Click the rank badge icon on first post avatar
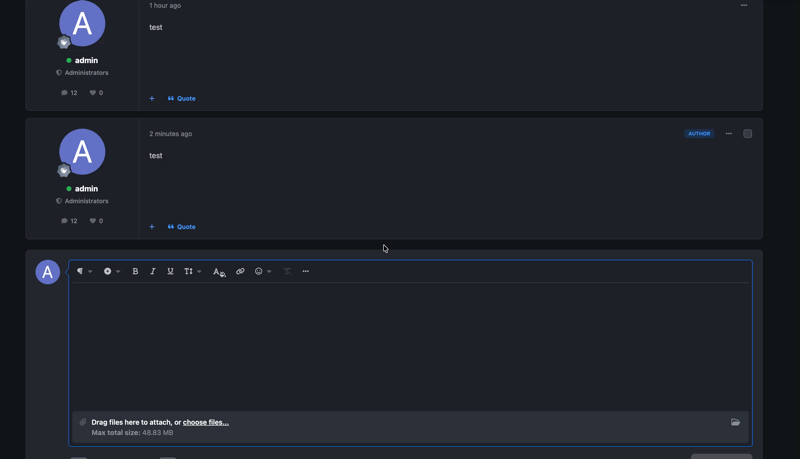The height and width of the screenshot is (459, 800). tap(64, 42)
